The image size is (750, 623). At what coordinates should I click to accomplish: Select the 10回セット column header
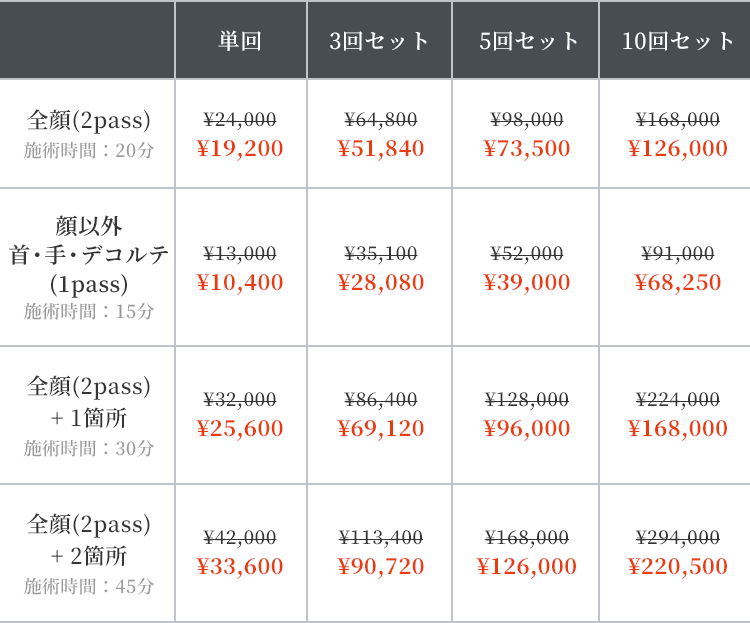pyautogui.click(x=677, y=41)
